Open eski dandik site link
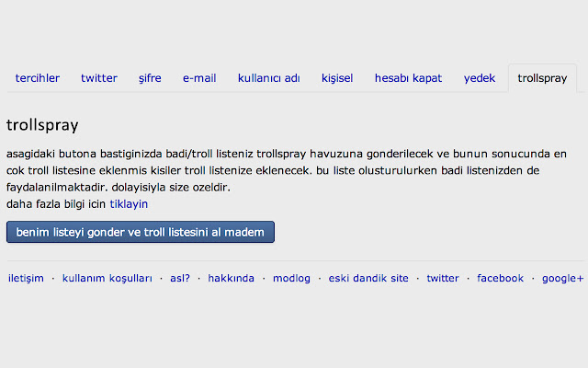Screen dimensions: 588x368 tap(369, 278)
